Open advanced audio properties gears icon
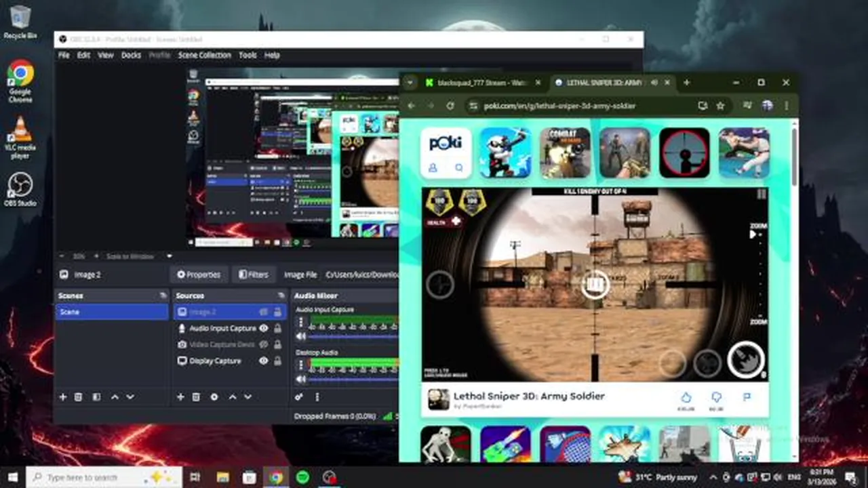This screenshot has height=488, width=868. click(x=299, y=396)
